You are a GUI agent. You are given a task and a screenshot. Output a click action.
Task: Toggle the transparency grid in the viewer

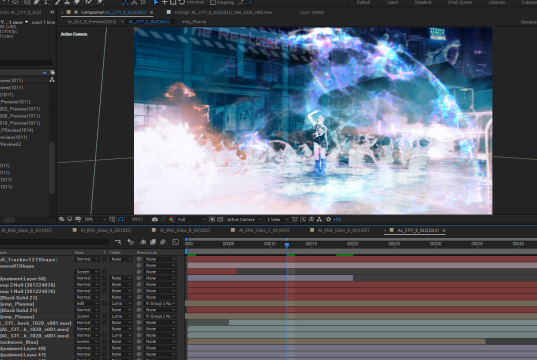pos(220,219)
